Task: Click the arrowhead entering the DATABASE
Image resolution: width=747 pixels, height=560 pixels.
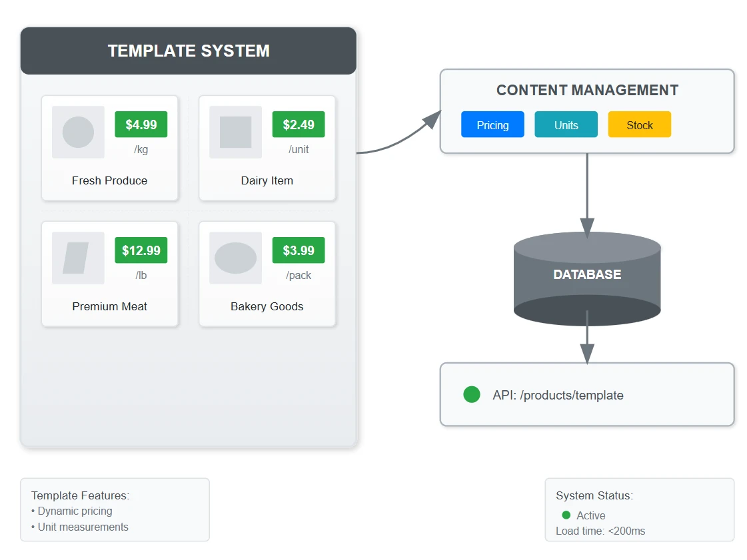Action: 587,228
